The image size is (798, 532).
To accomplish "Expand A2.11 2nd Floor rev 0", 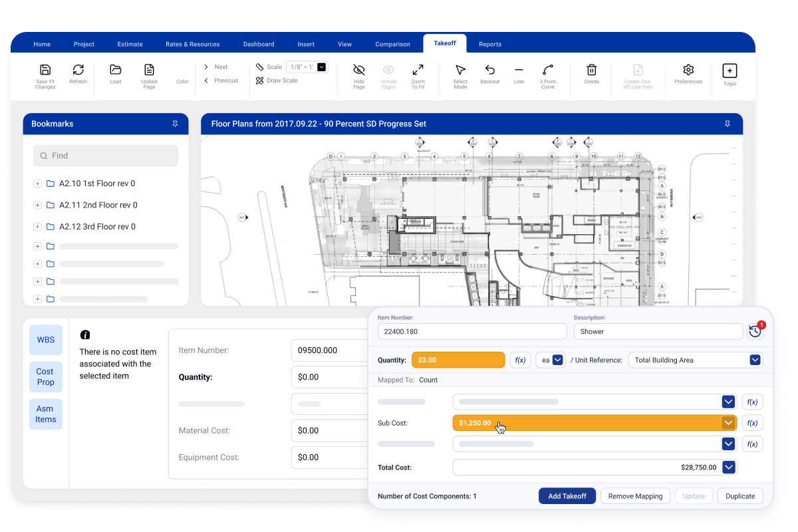I will click(37, 205).
